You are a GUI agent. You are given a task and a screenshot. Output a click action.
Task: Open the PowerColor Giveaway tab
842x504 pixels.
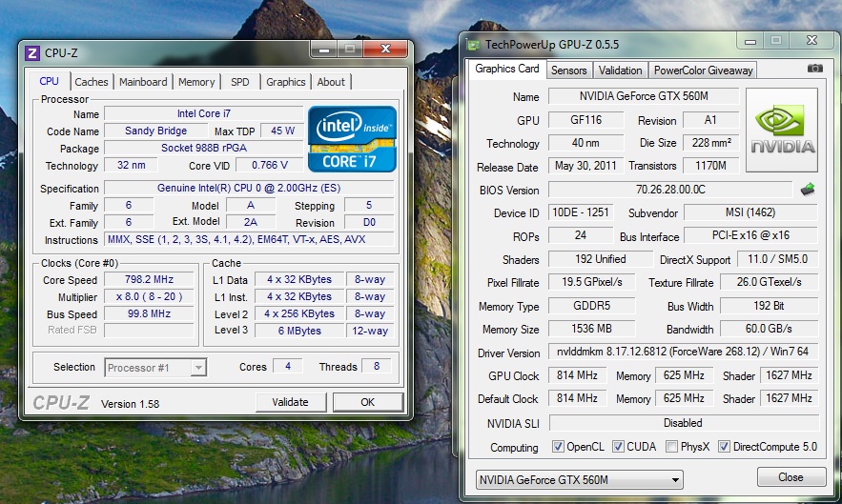pos(703,71)
